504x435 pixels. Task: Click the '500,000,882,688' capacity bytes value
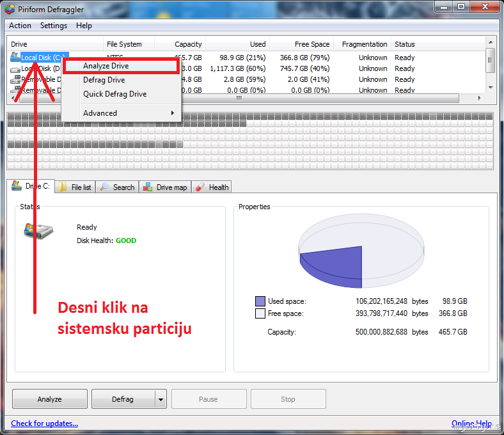pyautogui.click(x=382, y=332)
